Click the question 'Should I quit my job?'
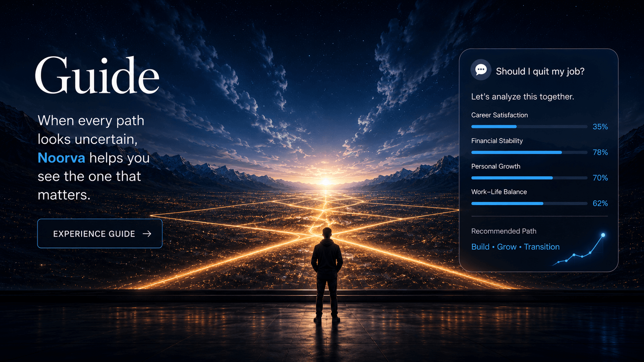The height and width of the screenshot is (362, 644). click(x=540, y=71)
